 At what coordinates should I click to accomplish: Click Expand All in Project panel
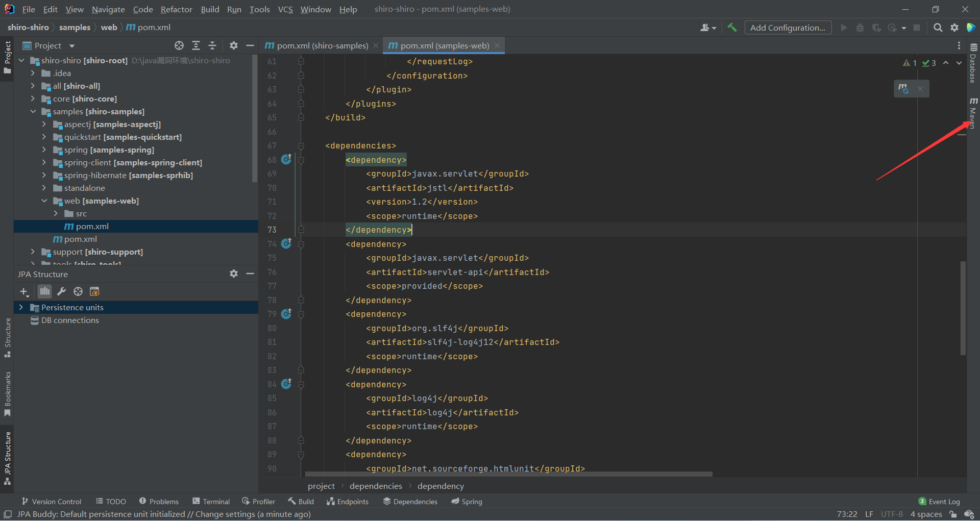[196, 45]
